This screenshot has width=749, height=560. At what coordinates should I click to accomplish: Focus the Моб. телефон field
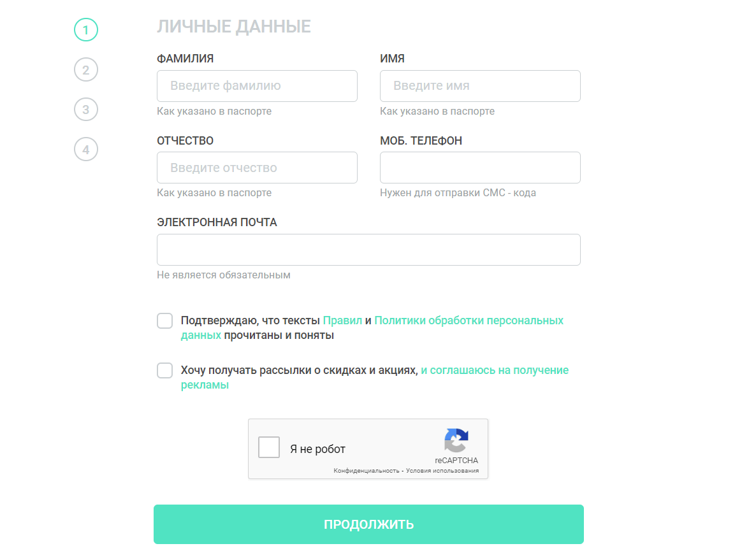pos(480,168)
